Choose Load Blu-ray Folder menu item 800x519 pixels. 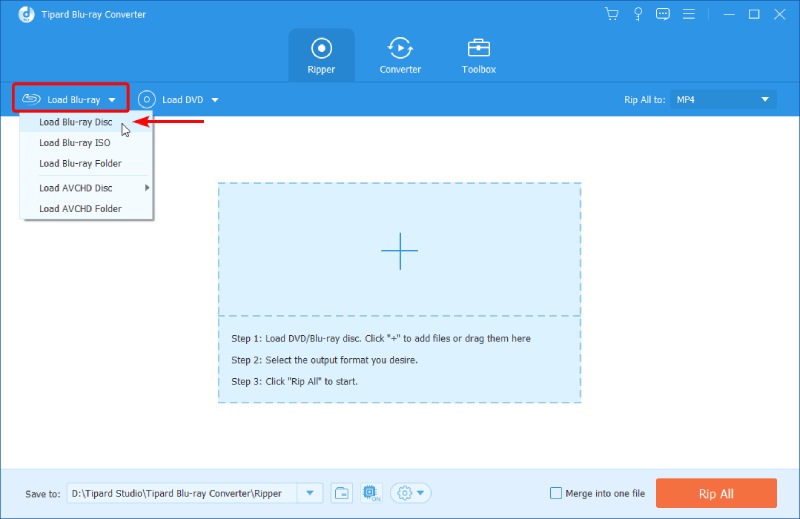tap(86, 163)
